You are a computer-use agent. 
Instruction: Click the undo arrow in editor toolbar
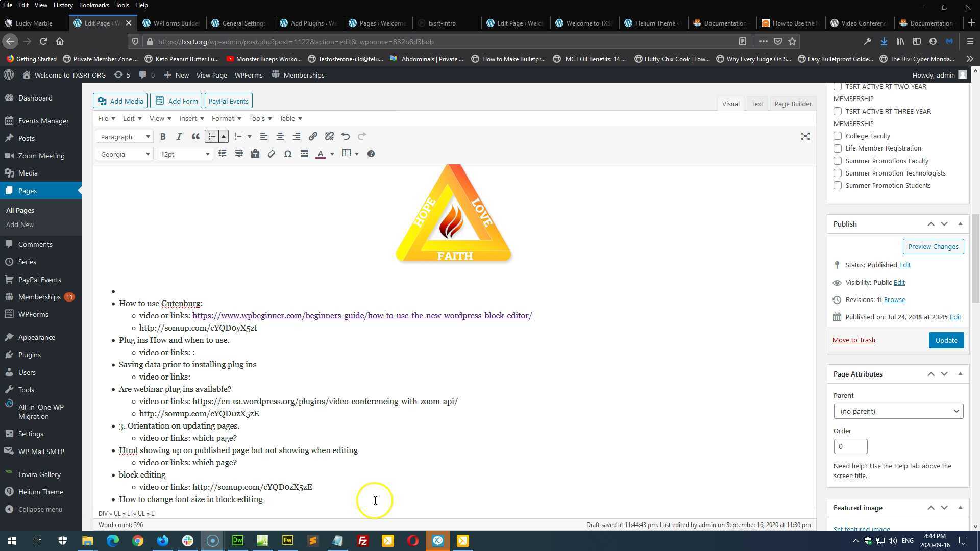coord(346,137)
